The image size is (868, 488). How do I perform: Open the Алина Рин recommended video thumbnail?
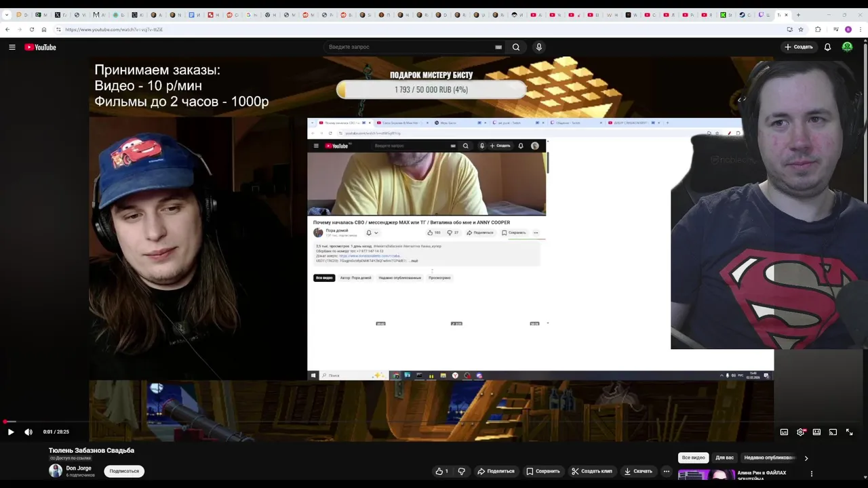707,475
